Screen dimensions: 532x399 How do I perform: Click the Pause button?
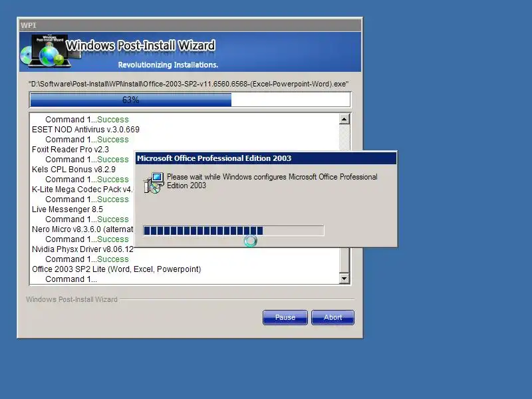(x=285, y=317)
